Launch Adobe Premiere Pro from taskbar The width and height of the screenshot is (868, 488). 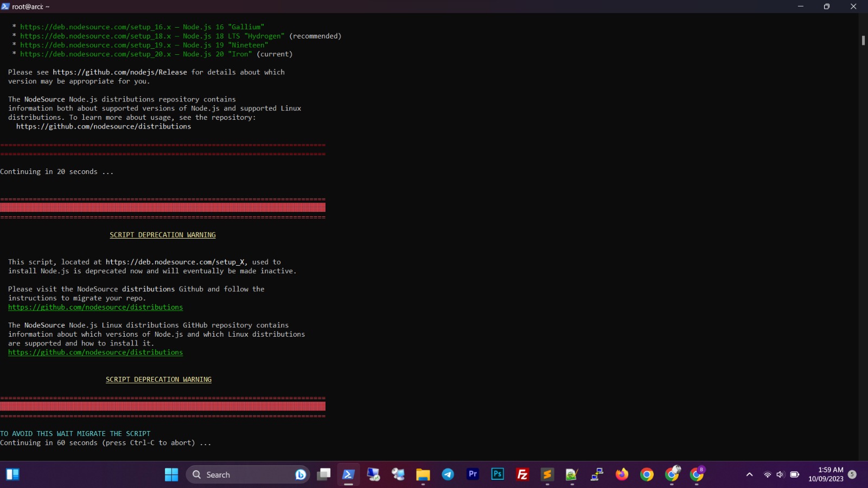[x=473, y=474]
